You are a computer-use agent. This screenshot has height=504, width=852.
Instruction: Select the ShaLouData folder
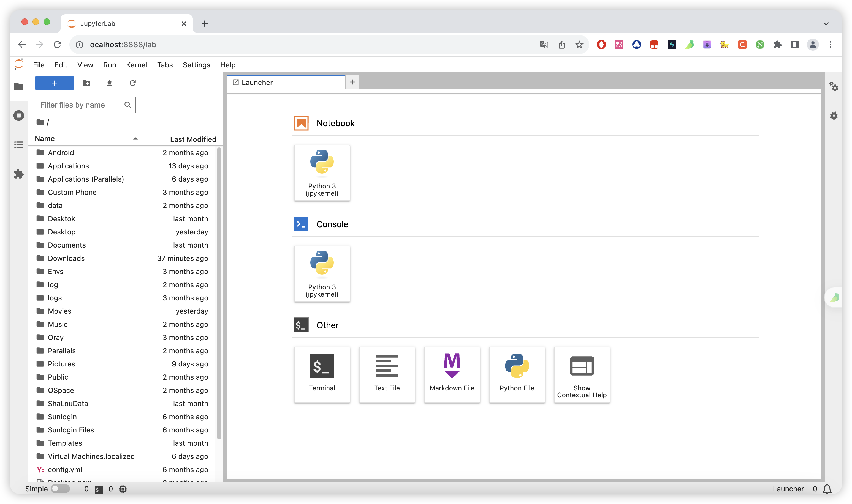[x=122, y=404]
